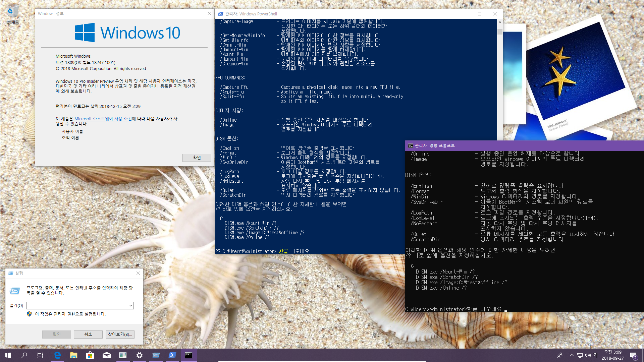The height and width of the screenshot is (362, 644).
Task: Click PowerShell prompt line 'PS C:\Users\Administrator>'
Action: (x=246, y=251)
